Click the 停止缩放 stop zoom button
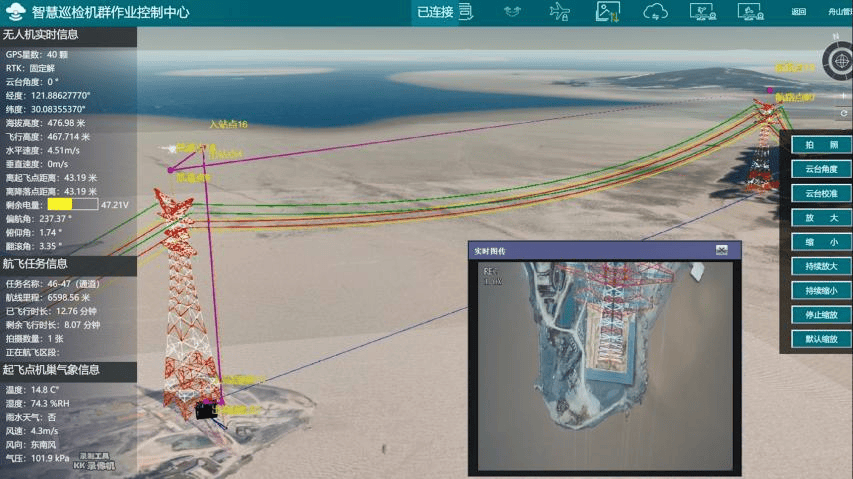 pos(820,315)
